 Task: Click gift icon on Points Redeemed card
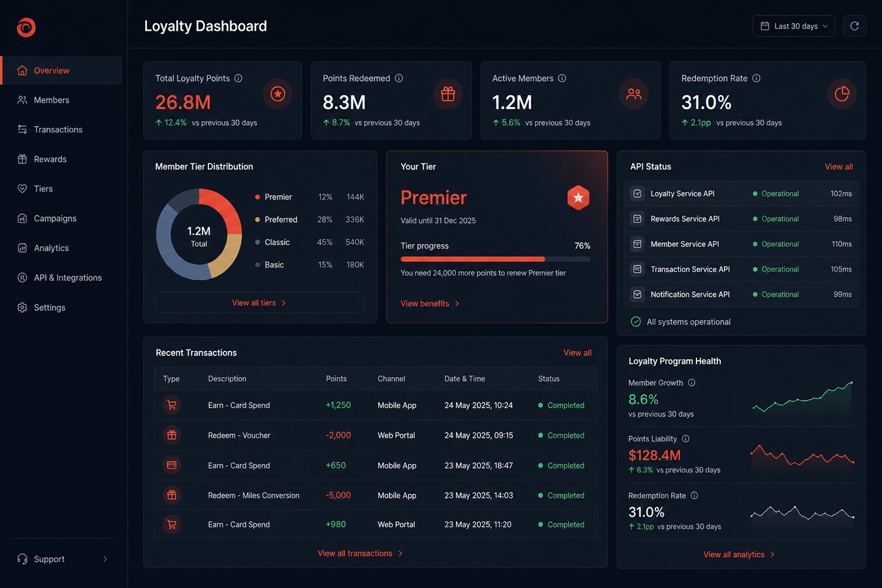[448, 94]
